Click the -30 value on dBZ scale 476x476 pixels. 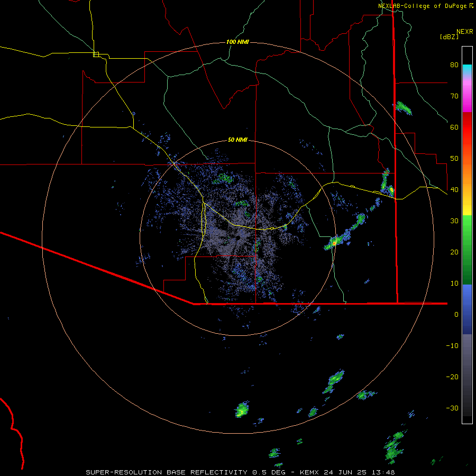[452, 408]
